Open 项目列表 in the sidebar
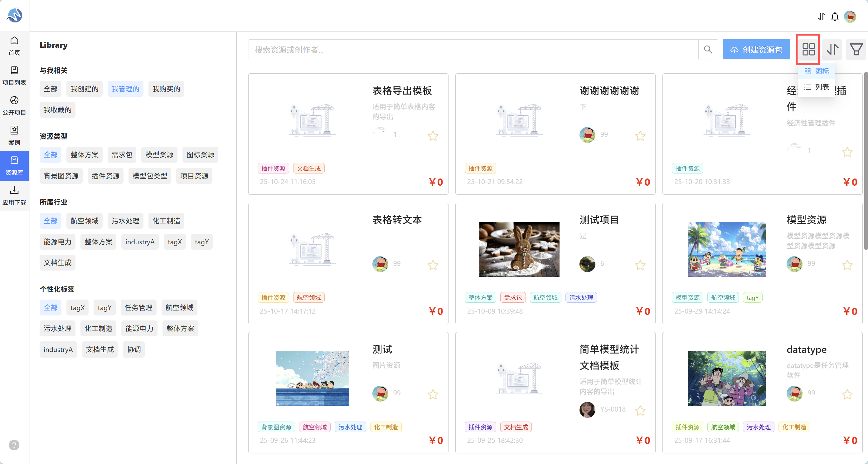868x464 pixels. tap(14, 76)
